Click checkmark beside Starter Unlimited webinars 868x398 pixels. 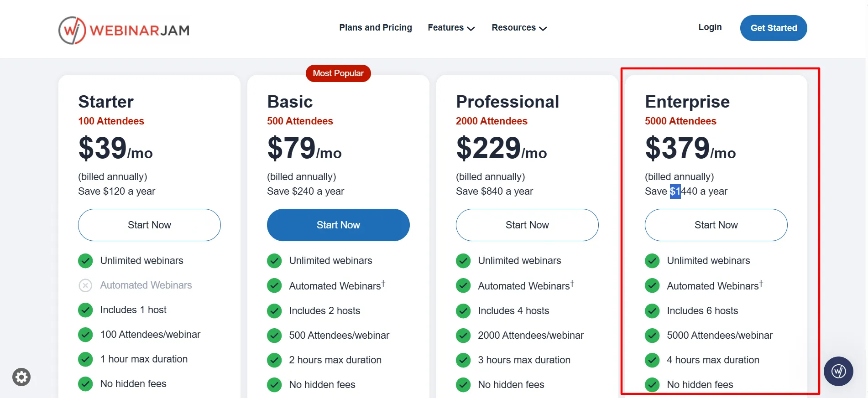coord(85,261)
